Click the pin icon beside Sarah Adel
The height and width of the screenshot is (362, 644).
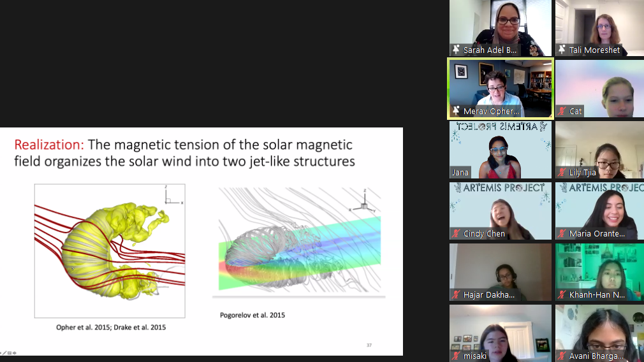tap(456, 50)
